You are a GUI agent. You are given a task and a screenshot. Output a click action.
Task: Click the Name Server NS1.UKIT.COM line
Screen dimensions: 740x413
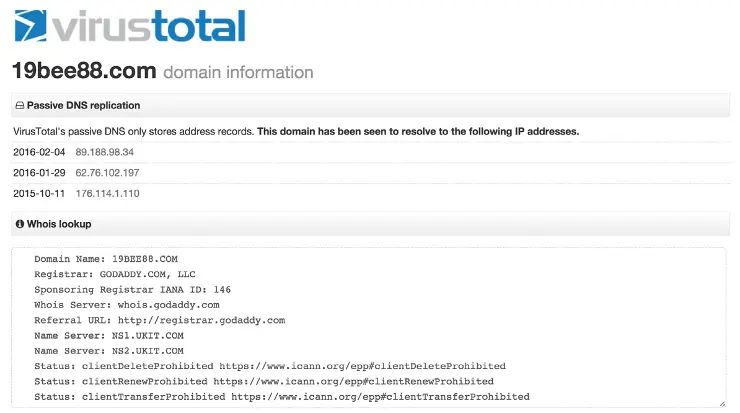(x=108, y=335)
